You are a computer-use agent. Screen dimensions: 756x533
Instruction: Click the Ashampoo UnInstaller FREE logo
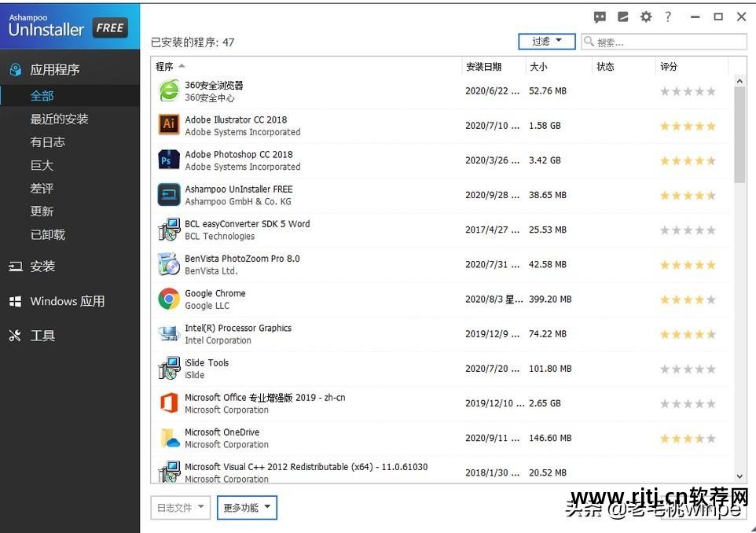coord(68,26)
